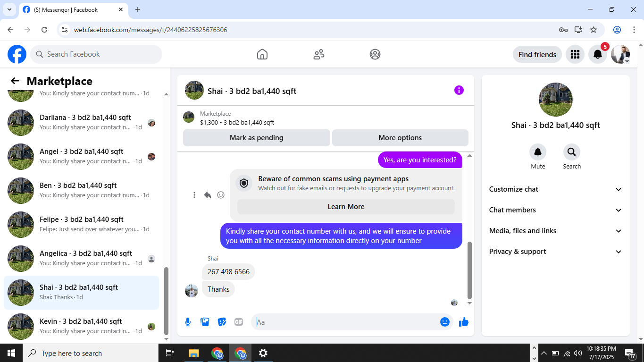Go to the Home feed icon

pyautogui.click(x=262, y=54)
